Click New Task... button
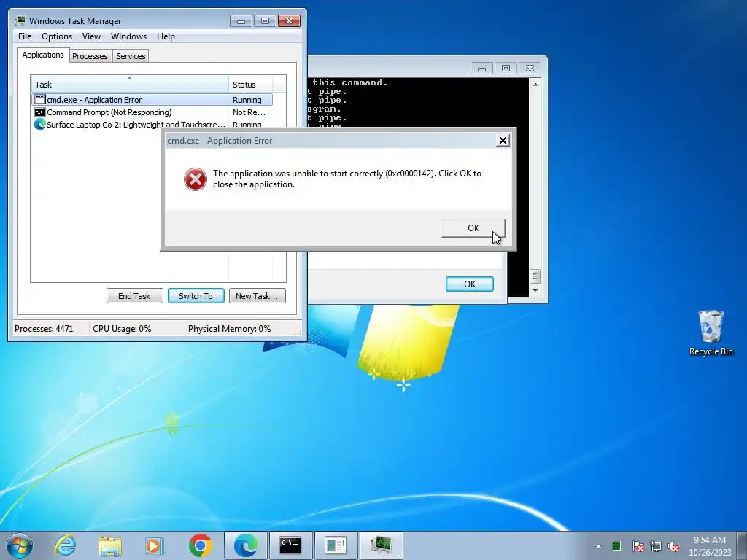The height and width of the screenshot is (560, 747). (257, 296)
